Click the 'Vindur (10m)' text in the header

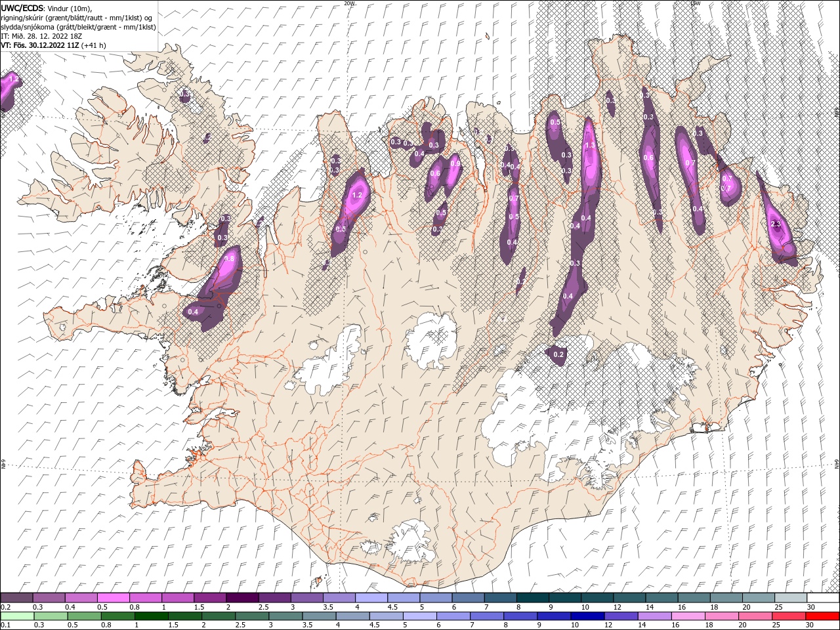70,8
